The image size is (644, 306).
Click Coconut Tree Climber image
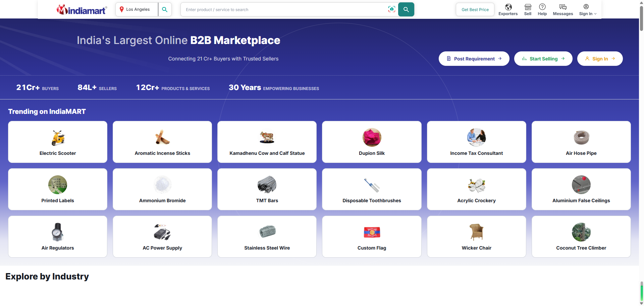581,232
